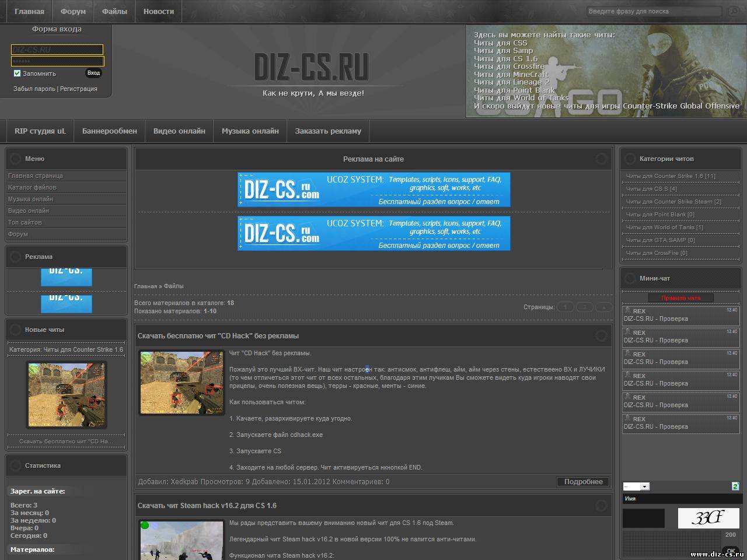Select category Читы для World of Tanks [1]
This screenshot has height=560, width=747.
pyautogui.click(x=664, y=227)
